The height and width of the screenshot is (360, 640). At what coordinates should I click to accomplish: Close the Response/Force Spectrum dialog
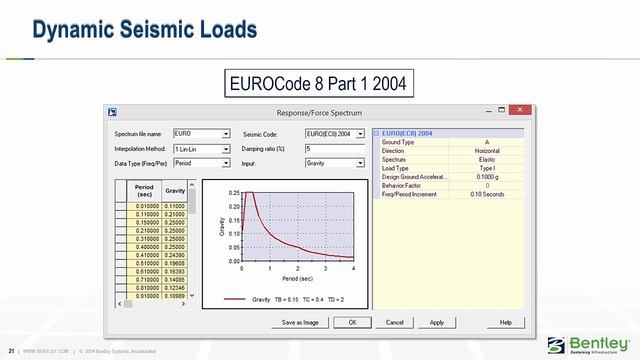pos(520,110)
